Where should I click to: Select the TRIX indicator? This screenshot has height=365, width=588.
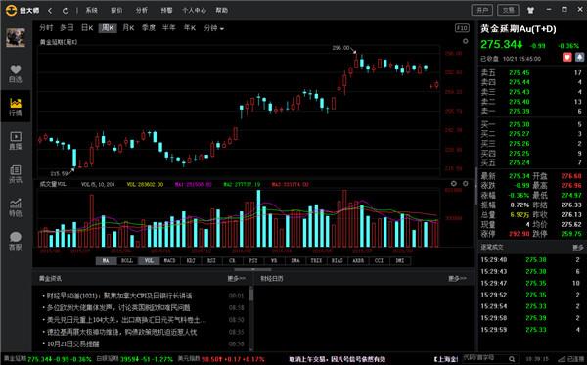tap(316, 260)
